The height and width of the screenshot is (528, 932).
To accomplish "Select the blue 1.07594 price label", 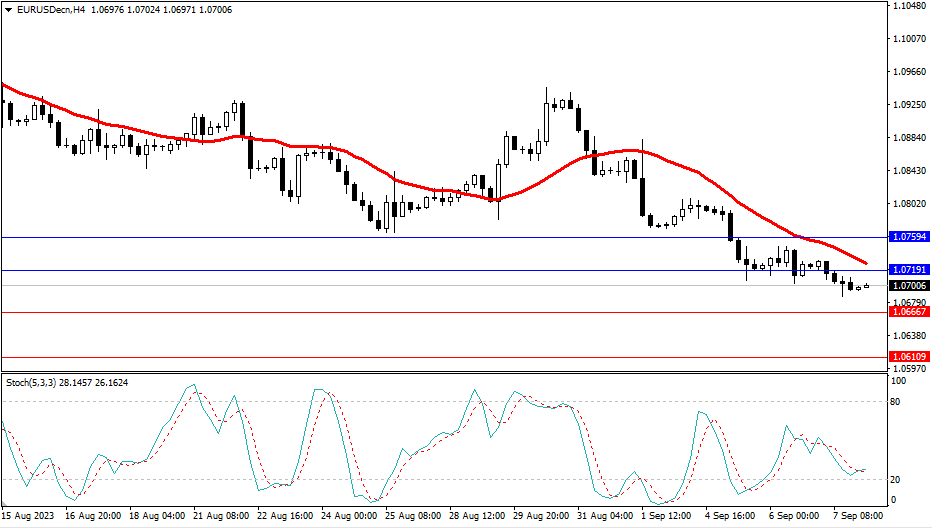I will (909, 237).
